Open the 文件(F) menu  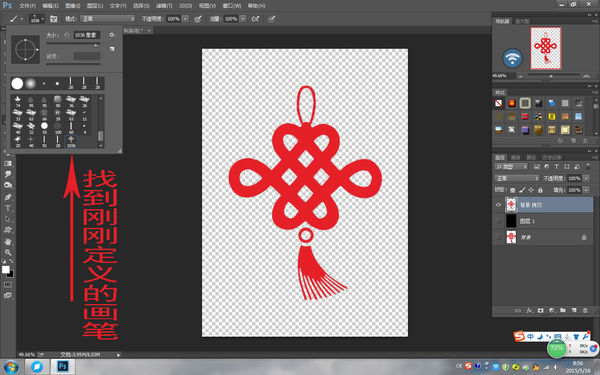point(28,6)
